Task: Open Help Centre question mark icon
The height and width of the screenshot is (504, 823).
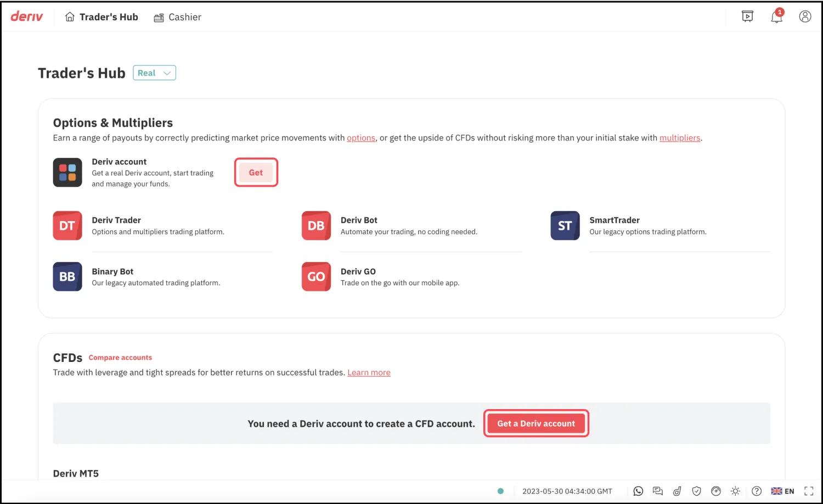Action: tap(757, 491)
